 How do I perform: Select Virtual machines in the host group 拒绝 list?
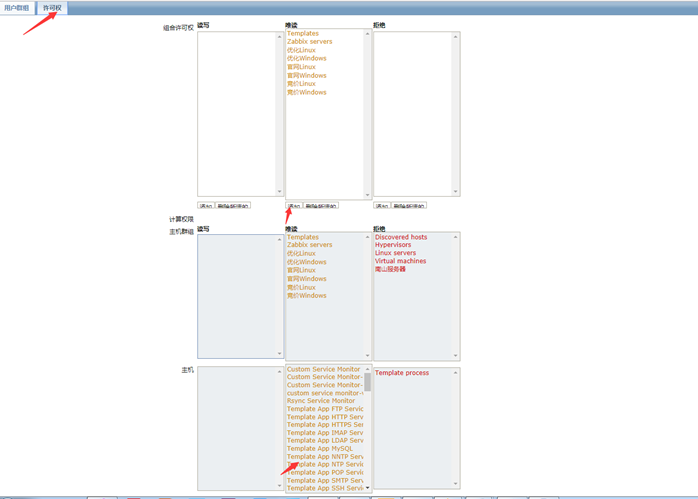pyautogui.click(x=400, y=261)
